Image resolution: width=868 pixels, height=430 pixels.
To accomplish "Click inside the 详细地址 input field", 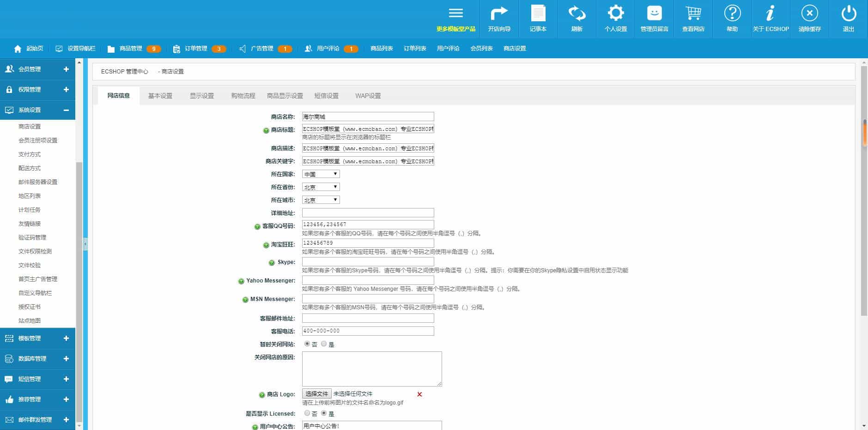I will [367, 212].
